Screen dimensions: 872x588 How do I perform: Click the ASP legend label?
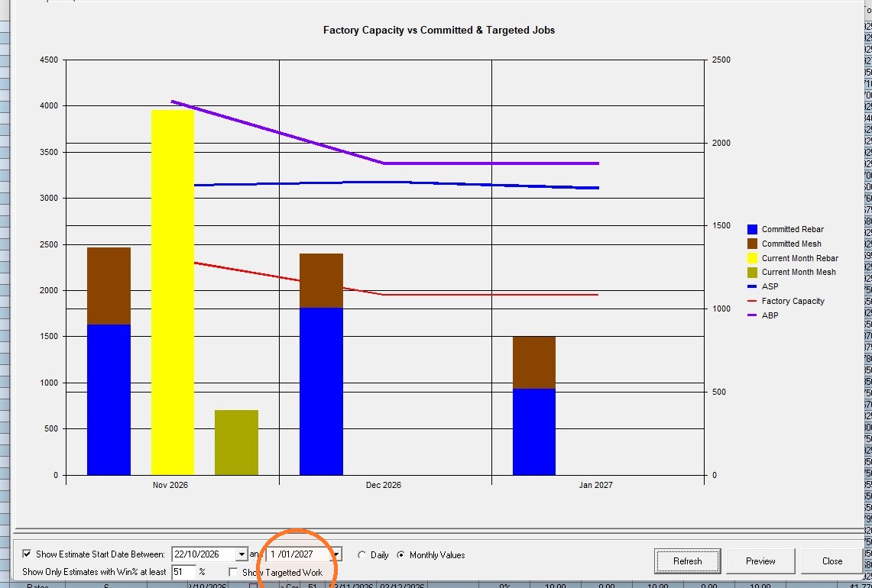point(770,287)
